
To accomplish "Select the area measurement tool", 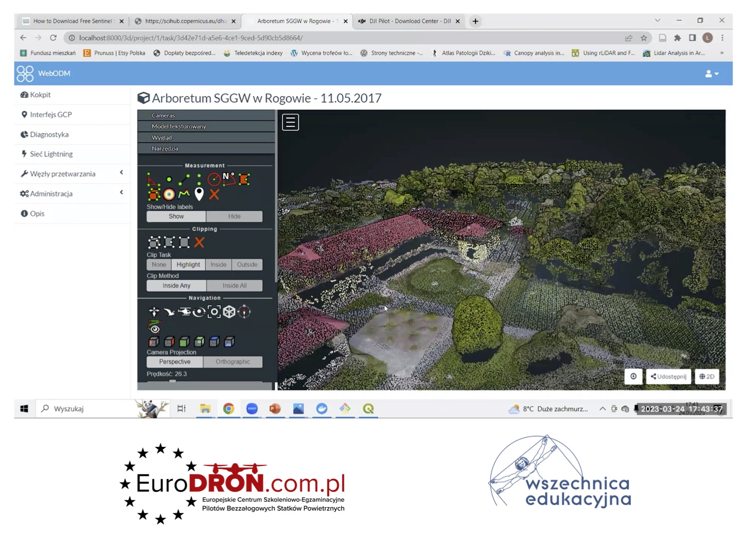I will (x=244, y=179).
